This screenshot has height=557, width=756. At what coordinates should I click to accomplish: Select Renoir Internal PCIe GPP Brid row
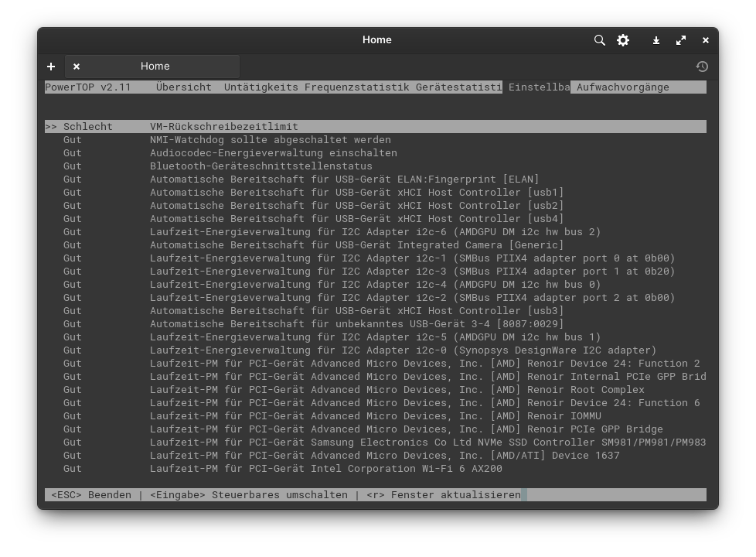(x=376, y=377)
